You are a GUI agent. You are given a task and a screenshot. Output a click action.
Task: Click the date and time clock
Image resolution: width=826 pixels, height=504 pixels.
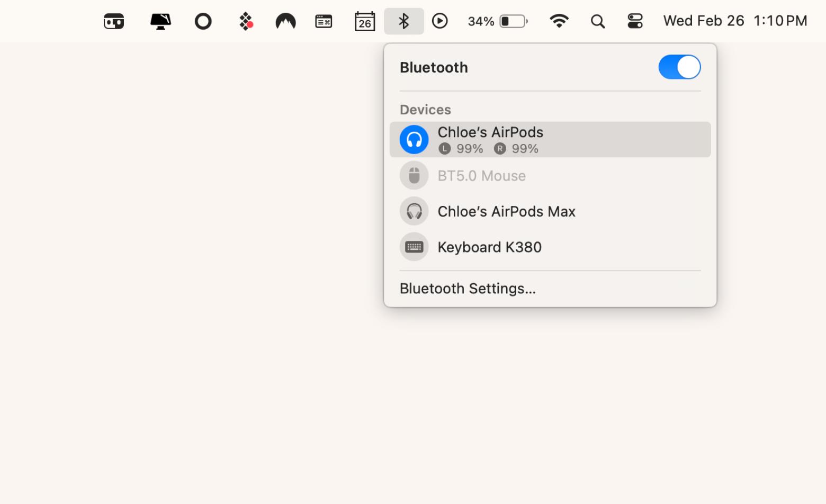735,21
